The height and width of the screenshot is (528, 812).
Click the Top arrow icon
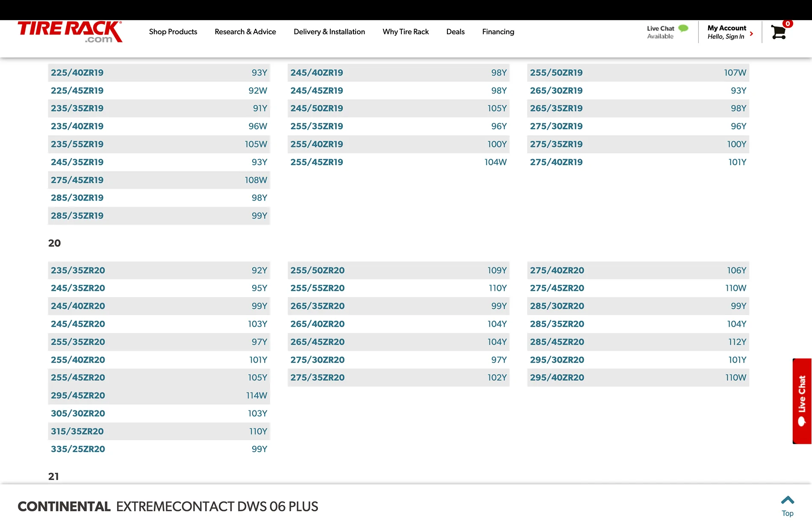[x=787, y=500]
